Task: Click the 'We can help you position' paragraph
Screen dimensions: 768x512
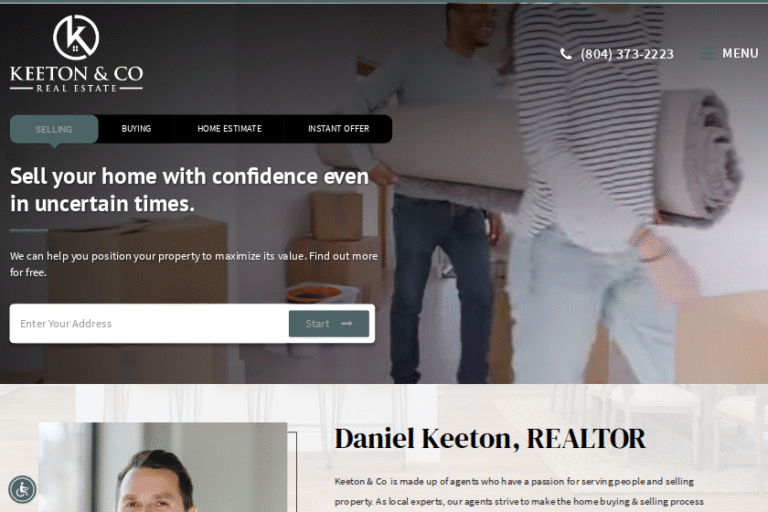Action: click(x=193, y=264)
